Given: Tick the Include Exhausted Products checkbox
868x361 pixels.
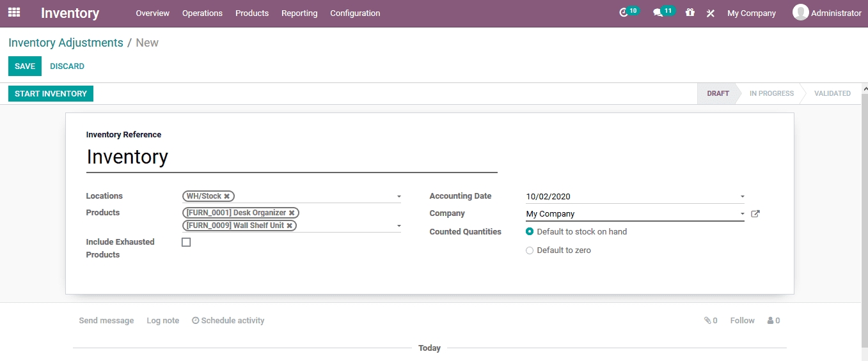Looking at the screenshot, I should coord(186,242).
